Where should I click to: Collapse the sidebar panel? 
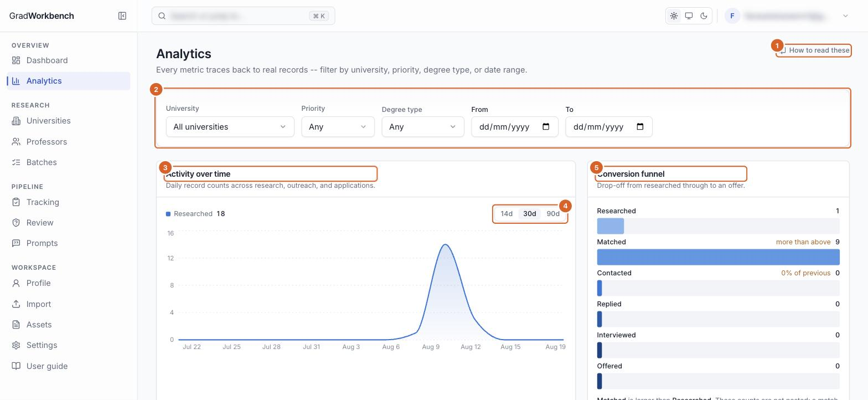coord(122,16)
